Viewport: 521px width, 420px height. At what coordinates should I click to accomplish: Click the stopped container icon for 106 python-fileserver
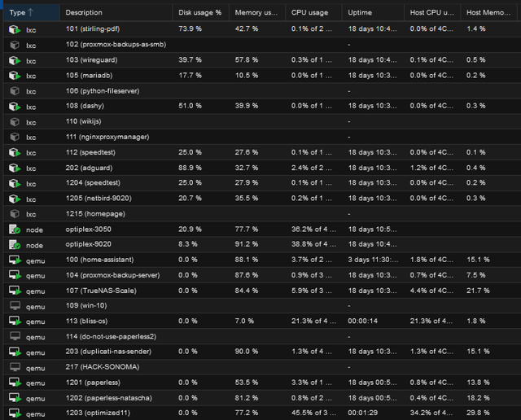[x=15, y=90]
